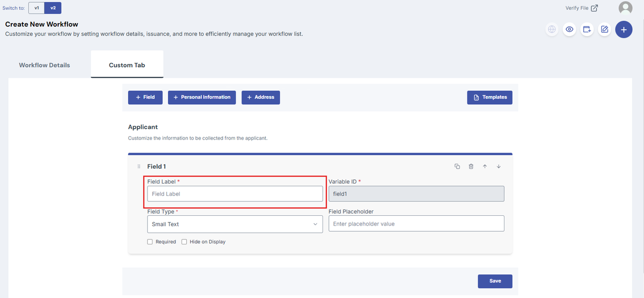
Task: Click the edit pencil icon at top
Action: click(604, 30)
